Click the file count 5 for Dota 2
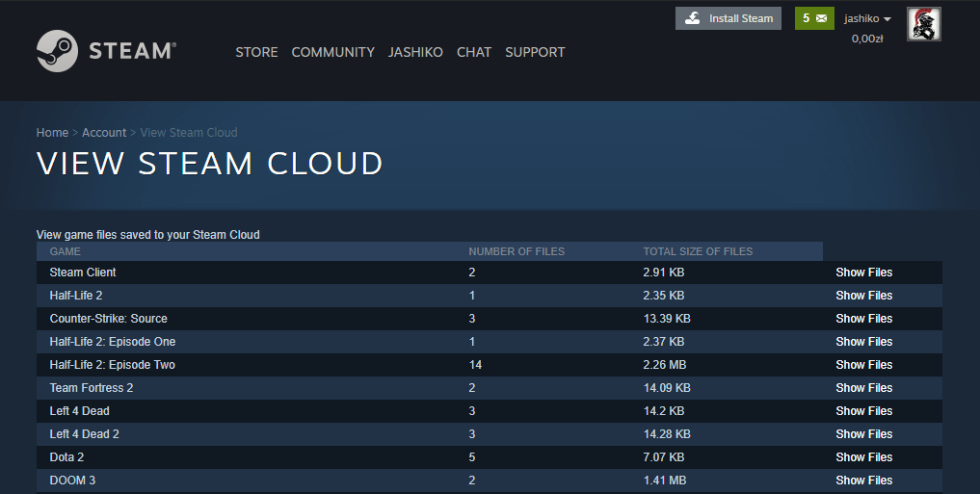This screenshot has width=980, height=494. click(x=472, y=457)
